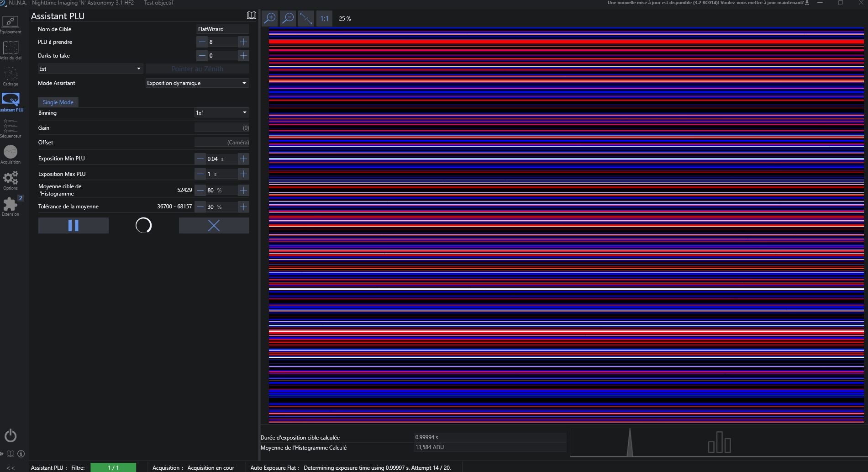The height and width of the screenshot is (472, 868).
Task: Open the Binning 1x1 dropdown
Action: click(221, 113)
